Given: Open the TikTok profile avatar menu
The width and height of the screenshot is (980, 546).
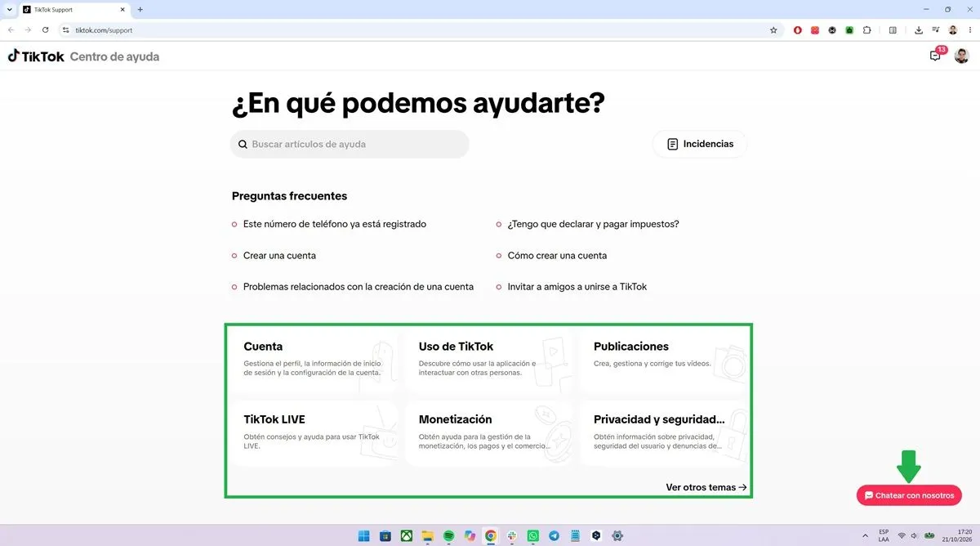Looking at the screenshot, I should 962,56.
